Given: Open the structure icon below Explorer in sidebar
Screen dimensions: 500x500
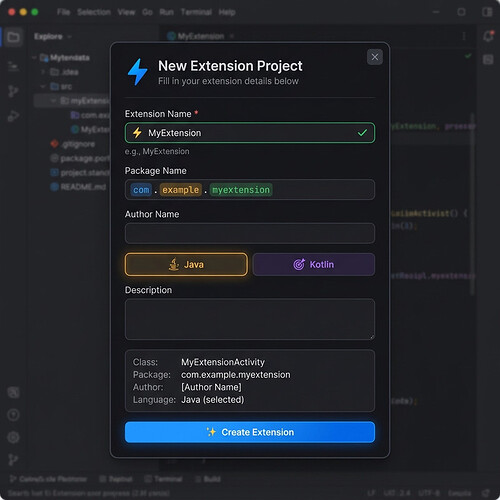Looking at the screenshot, I should [13, 66].
